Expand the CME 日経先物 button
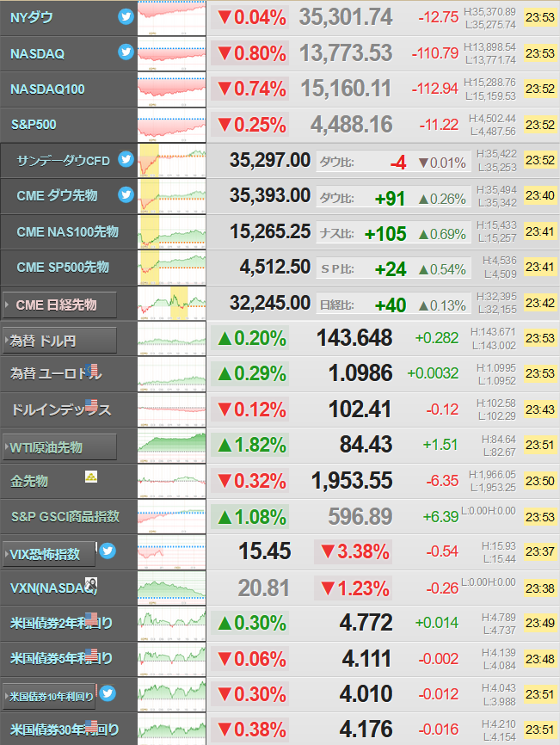 coord(60,305)
